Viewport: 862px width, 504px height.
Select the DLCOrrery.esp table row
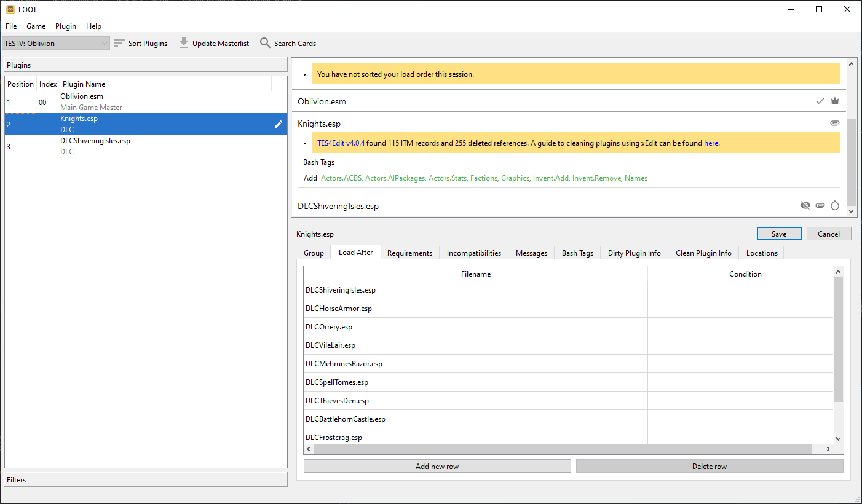pos(569,327)
